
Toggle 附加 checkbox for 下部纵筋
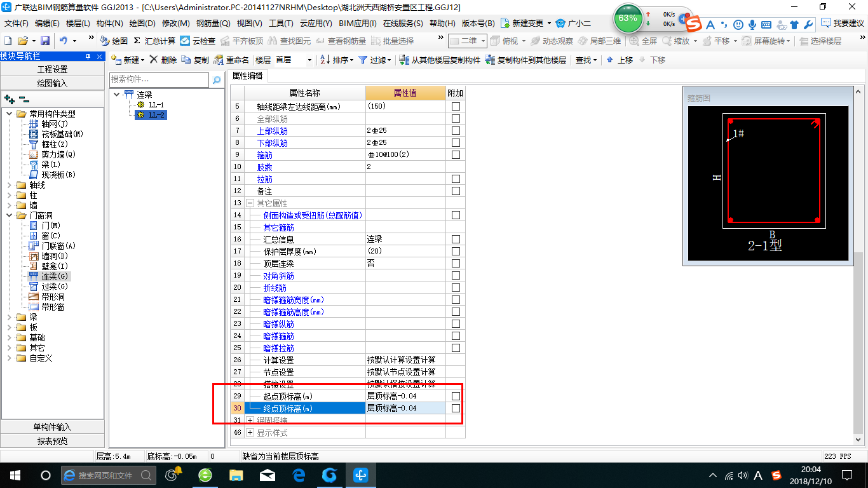click(456, 142)
